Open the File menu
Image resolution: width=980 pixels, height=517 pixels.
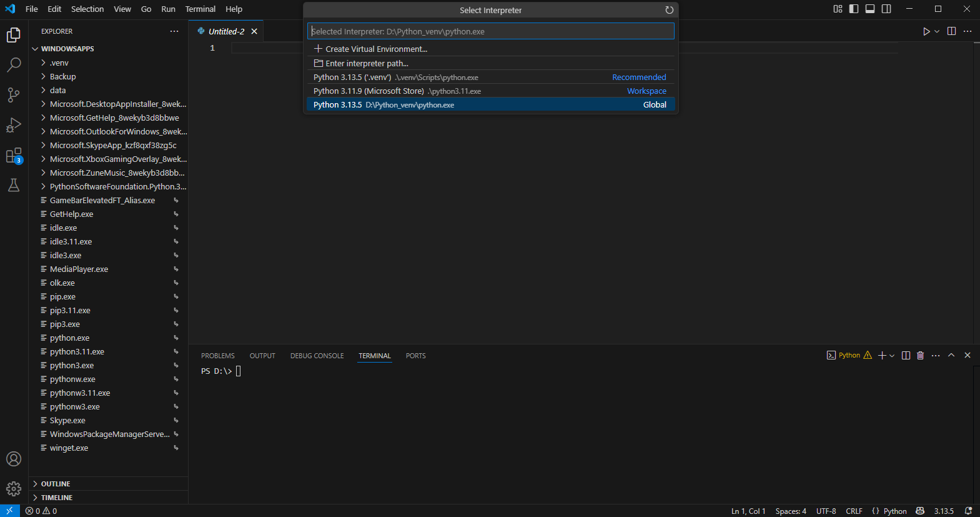pyautogui.click(x=32, y=9)
